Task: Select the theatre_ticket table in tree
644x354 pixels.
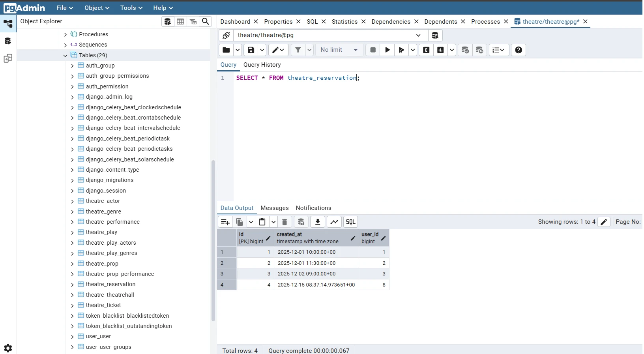Action: click(103, 305)
